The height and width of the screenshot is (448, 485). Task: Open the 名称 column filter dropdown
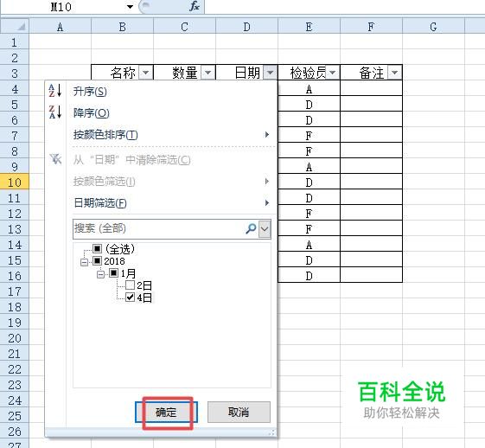[x=146, y=73]
